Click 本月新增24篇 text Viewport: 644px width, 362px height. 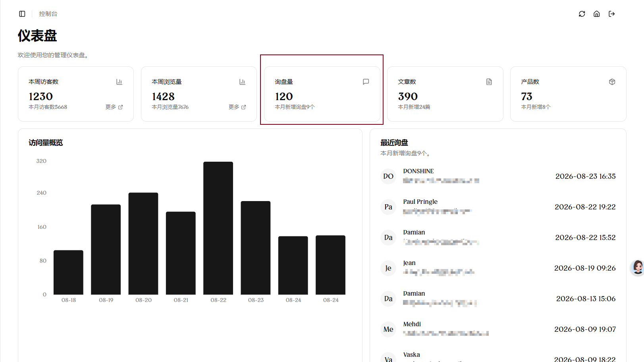pyautogui.click(x=414, y=107)
